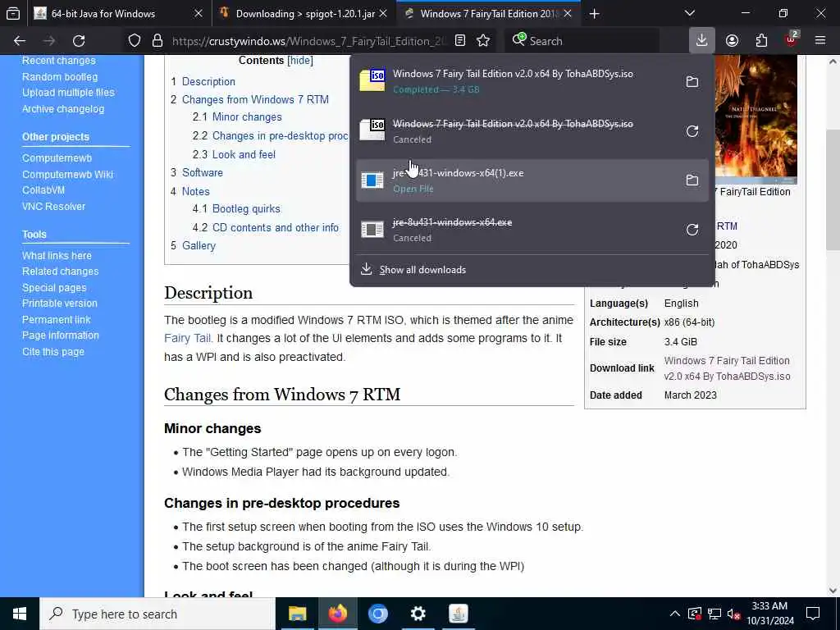The height and width of the screenshot is (630, 840).
Task: Open What links here tool link
Action: (57, 256)
